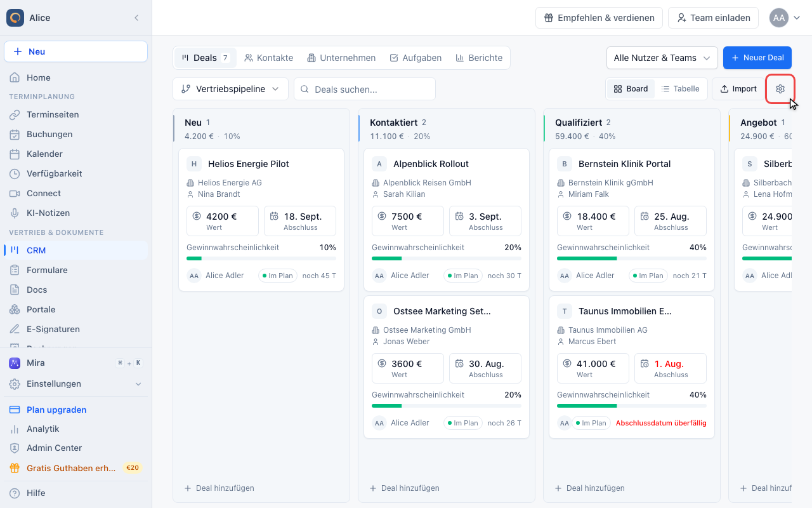The image size is (812, 508).
Task: Click Ostsee Marketing probability bar
Action: 447,406
